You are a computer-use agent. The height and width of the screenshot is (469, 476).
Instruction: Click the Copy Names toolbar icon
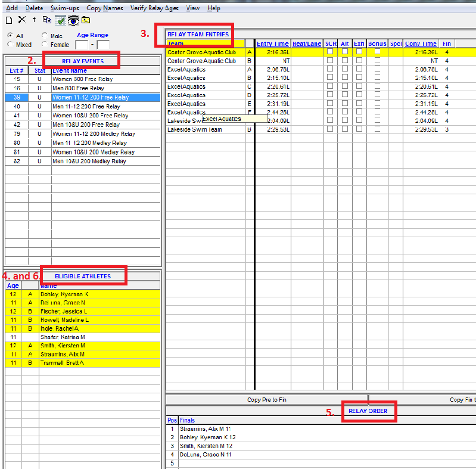[x=47, y=20]
